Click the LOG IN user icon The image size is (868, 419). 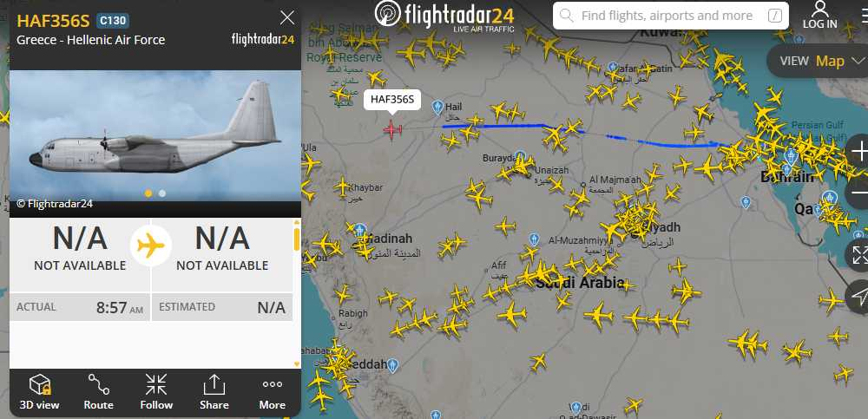(820, 15)
